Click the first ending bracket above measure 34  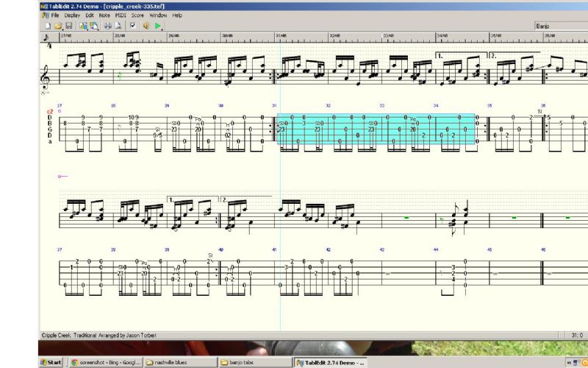(462, 54)
